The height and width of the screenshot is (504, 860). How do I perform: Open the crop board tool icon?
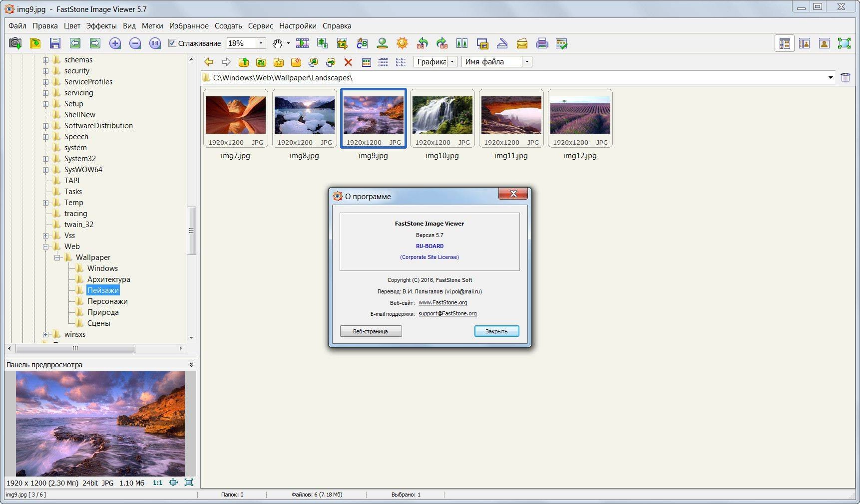point(342,43)
